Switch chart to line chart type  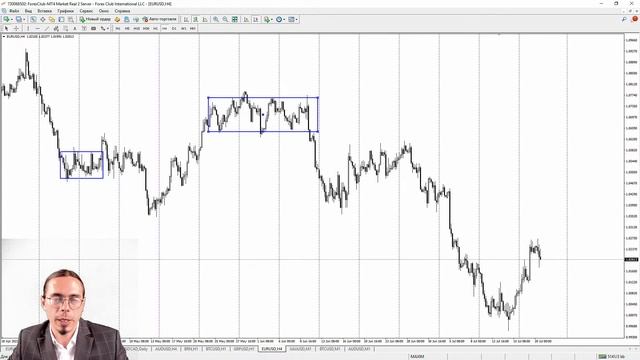point(205,19)
